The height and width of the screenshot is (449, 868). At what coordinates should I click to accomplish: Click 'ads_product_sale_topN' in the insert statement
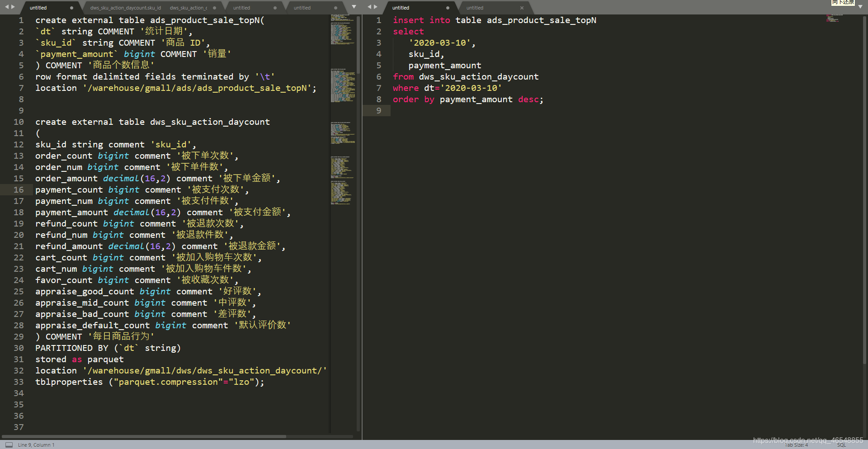(x=542, y=20)
